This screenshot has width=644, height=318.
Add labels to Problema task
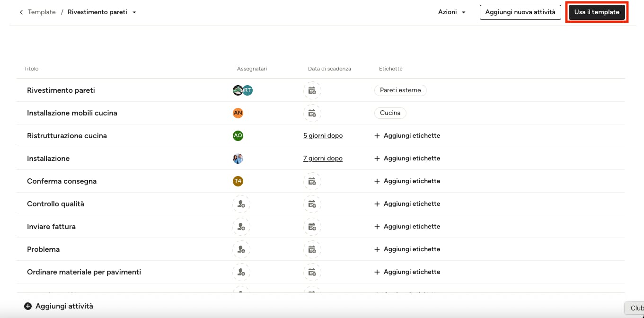click(407, 249)
